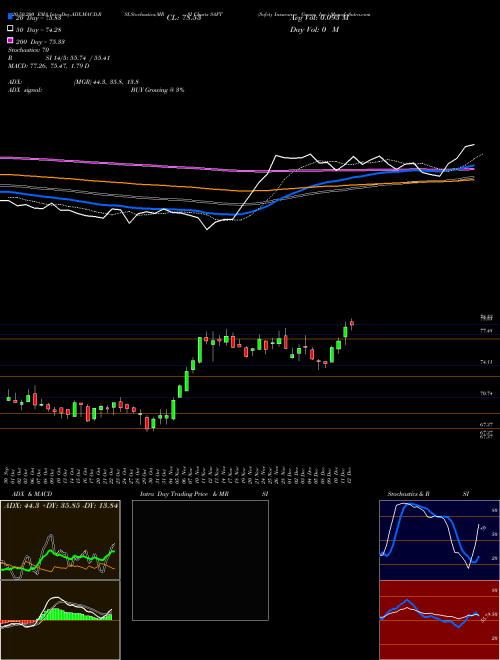The width and height of the screenshot is (500, 660).
Task: Click the 'Day Vol: 0 M' text
Action: (x=314, y=29)
